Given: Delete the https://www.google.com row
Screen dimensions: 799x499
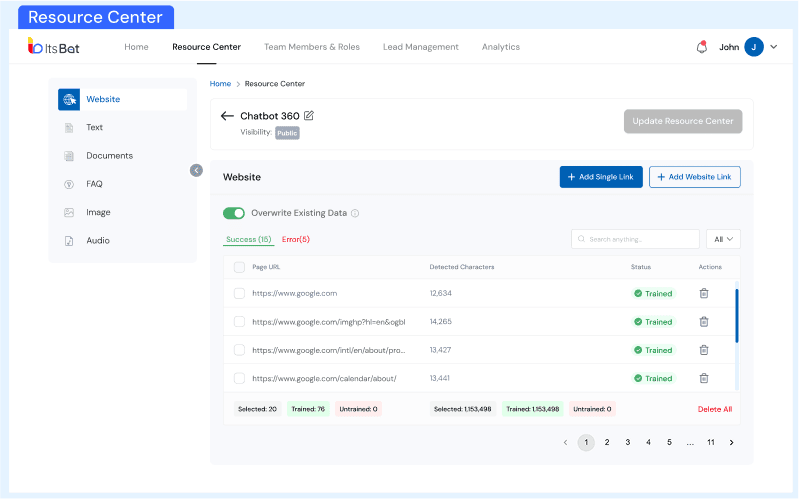Looking at the screenshot, I should pos(704,293).
